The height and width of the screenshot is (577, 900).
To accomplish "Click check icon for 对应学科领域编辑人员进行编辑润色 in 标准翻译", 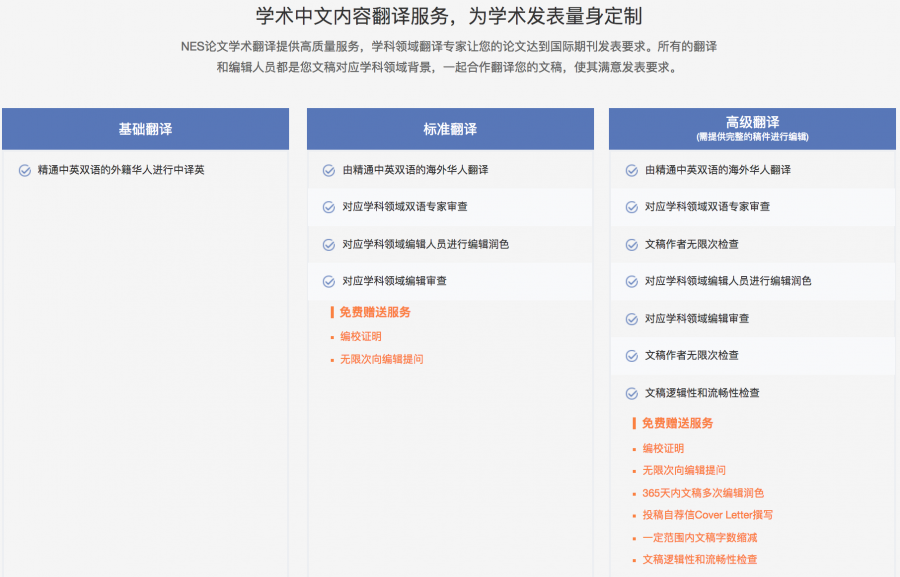I will [x=328, y=245].
